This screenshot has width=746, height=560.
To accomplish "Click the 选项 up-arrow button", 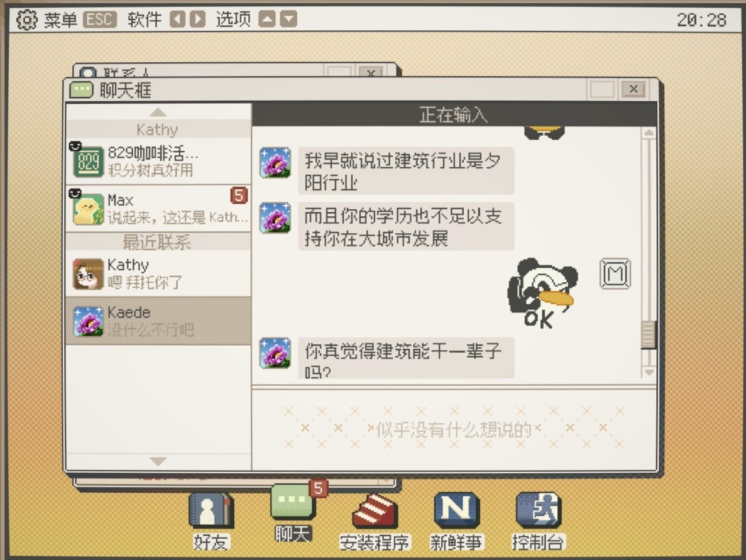I will pos(267,19).
